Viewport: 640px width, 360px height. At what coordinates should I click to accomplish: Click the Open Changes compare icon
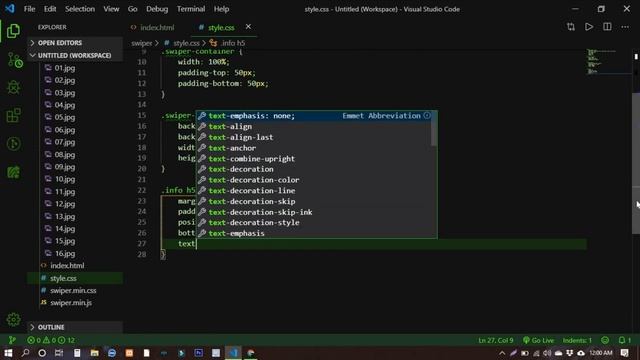point(571,27)
